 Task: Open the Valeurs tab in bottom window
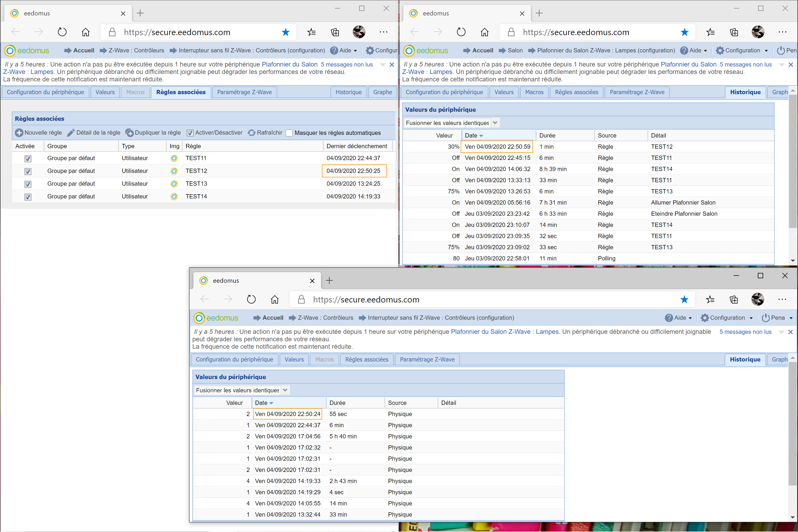294,360
